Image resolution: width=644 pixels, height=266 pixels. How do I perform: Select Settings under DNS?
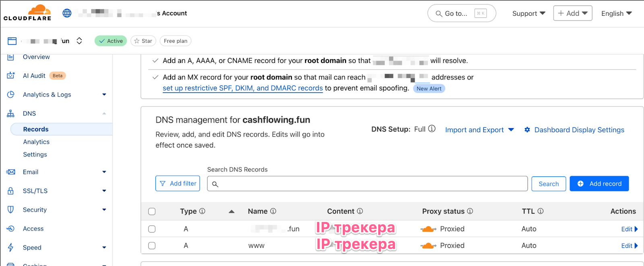coord(35,154)
